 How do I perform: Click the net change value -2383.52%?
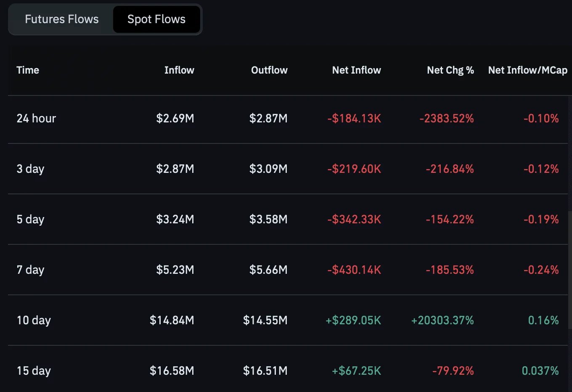click(447, 119)
